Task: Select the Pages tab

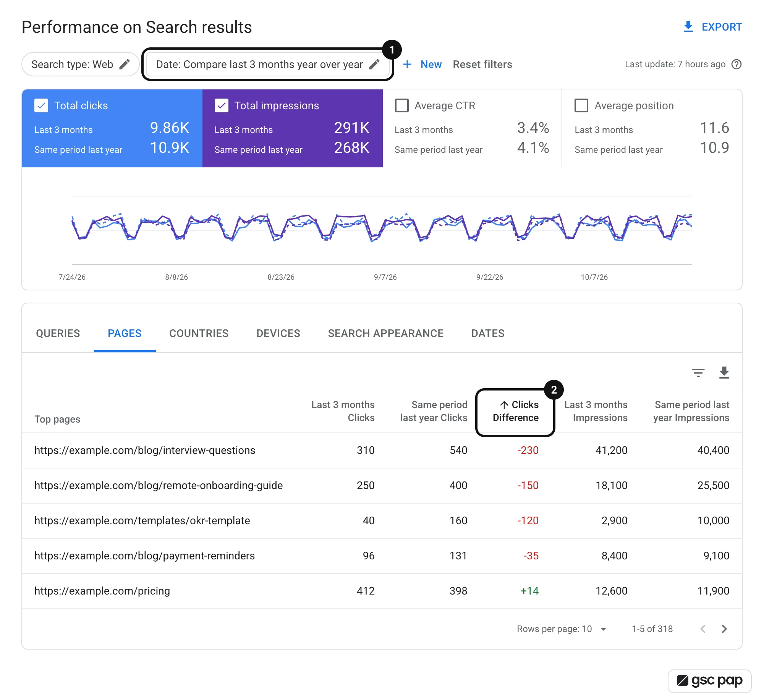Action: pos(125,333)
